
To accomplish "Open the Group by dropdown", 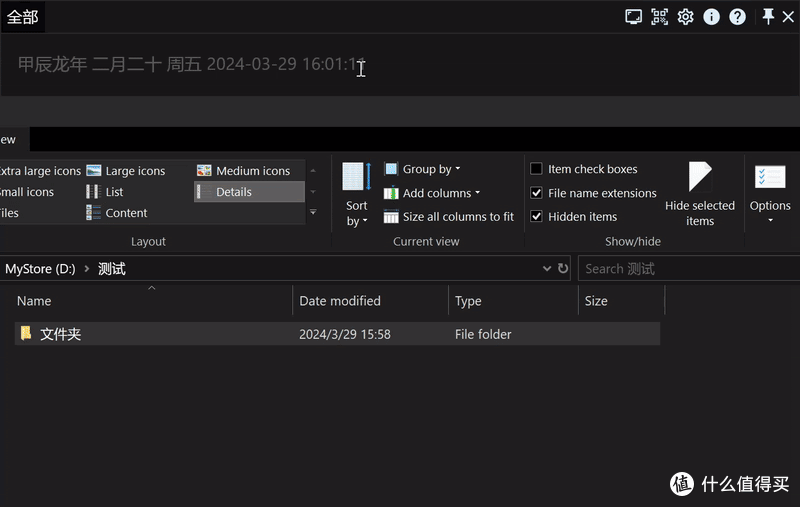I will tap(422, 169).
